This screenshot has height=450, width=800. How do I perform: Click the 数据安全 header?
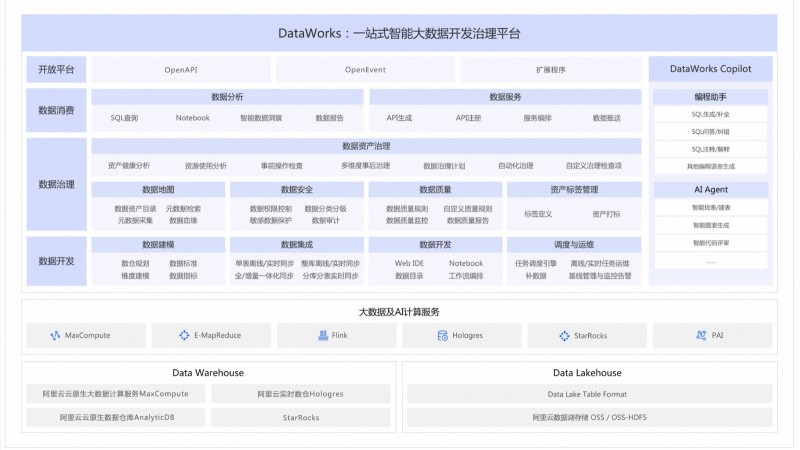[x=297, y=190]
